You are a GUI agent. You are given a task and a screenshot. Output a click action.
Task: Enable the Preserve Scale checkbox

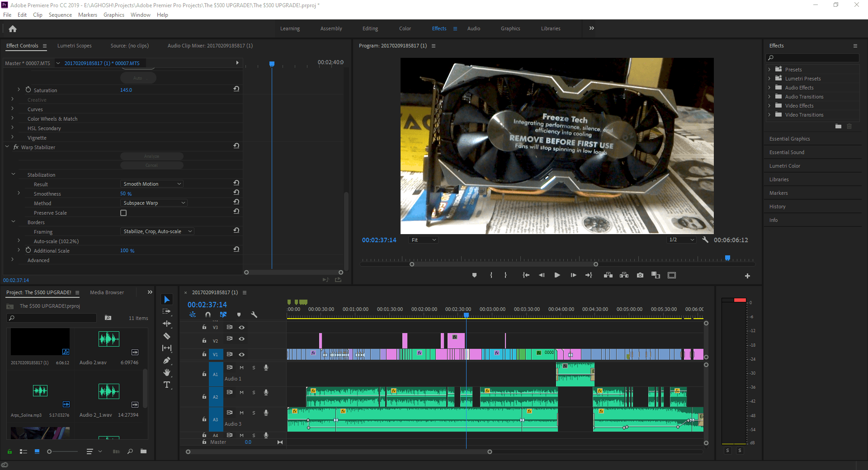click(123, 212)
